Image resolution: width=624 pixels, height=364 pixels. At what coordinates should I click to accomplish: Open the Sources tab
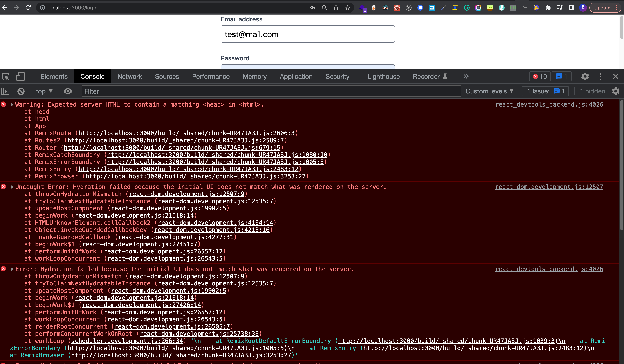167,76
